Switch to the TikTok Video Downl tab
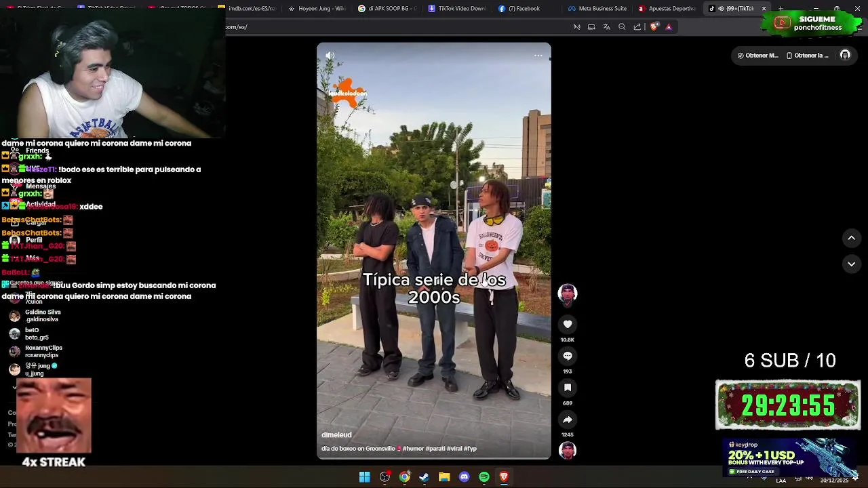Viewport: 868px width, 488px height. (x=456, y=9)
